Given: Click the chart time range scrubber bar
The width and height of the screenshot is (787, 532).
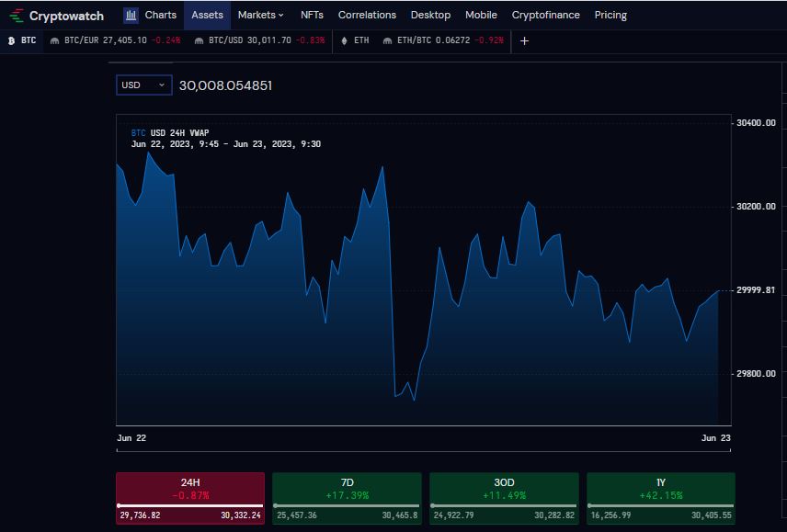Looking at the screenshot, I should [x=423, y=451].
